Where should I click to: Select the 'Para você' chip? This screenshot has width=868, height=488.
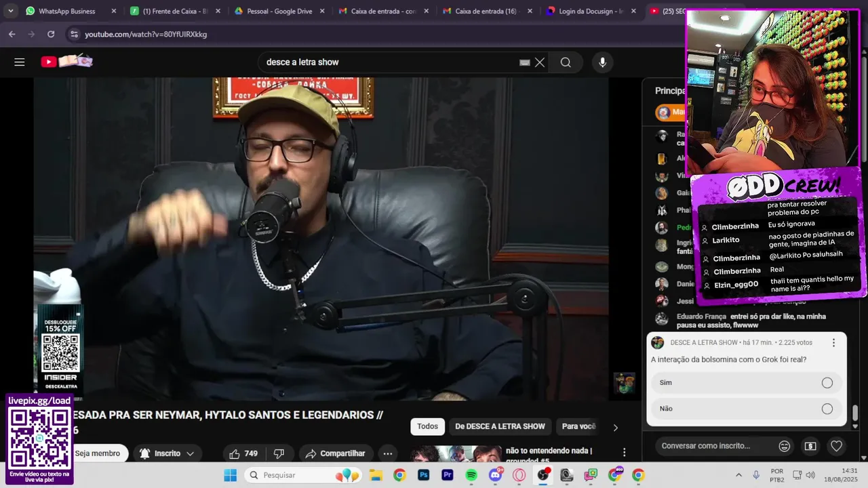578,426
